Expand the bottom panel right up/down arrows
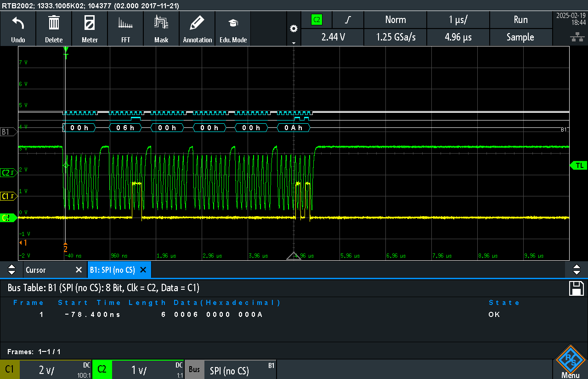Viewport: 588px width, 379px height. [577, 270]
